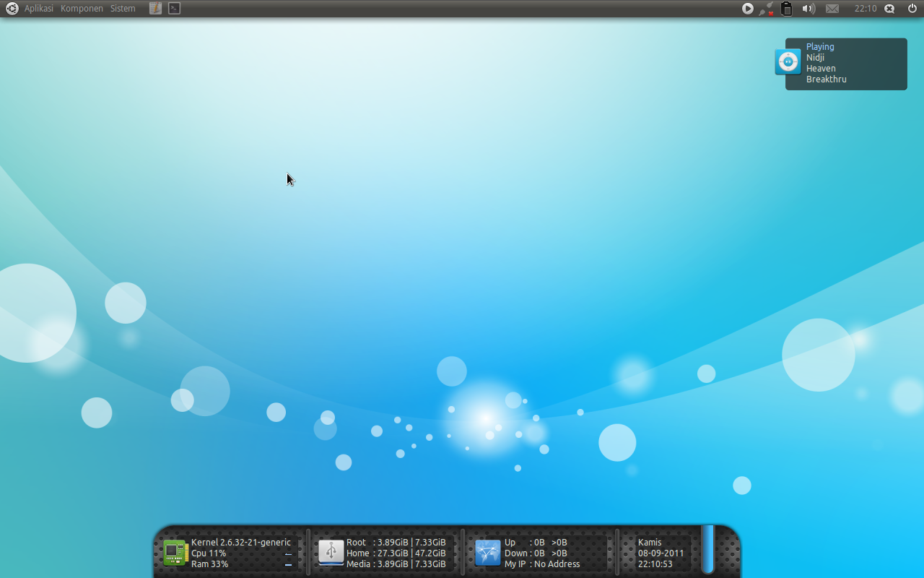This screenshot has width=924, height=578.
Task: Click the Root disk usage line
Action: coord(396,543)
